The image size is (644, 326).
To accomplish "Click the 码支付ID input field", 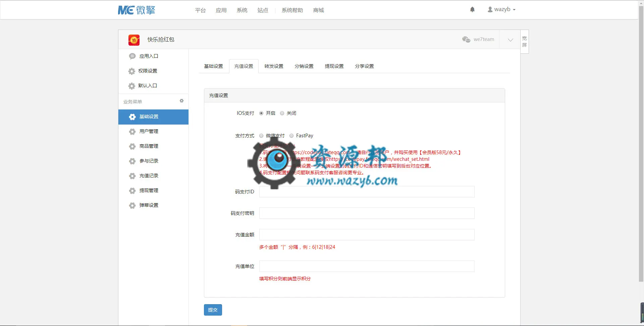I will click(x=367, y=192).
